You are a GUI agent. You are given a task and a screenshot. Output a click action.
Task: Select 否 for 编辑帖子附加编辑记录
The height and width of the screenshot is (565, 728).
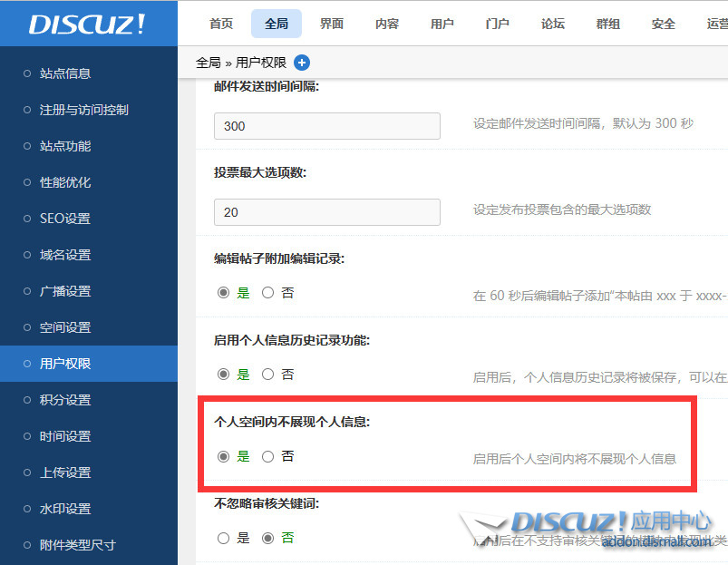(267, 293)
